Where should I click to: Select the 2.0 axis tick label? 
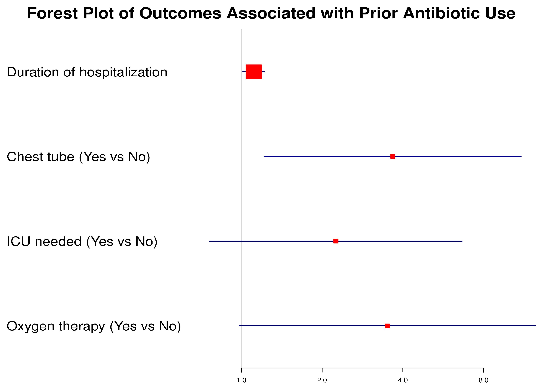[322, 380]
